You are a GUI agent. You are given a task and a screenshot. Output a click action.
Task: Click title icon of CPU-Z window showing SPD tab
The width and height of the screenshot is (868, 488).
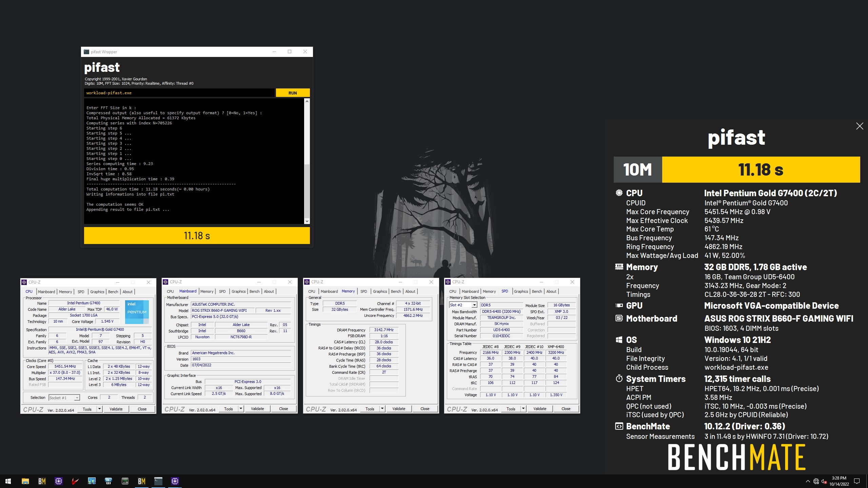click(448, 282)
